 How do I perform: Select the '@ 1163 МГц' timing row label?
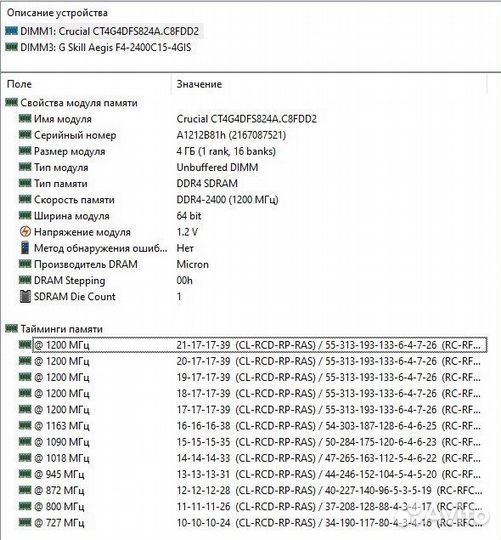62,426
